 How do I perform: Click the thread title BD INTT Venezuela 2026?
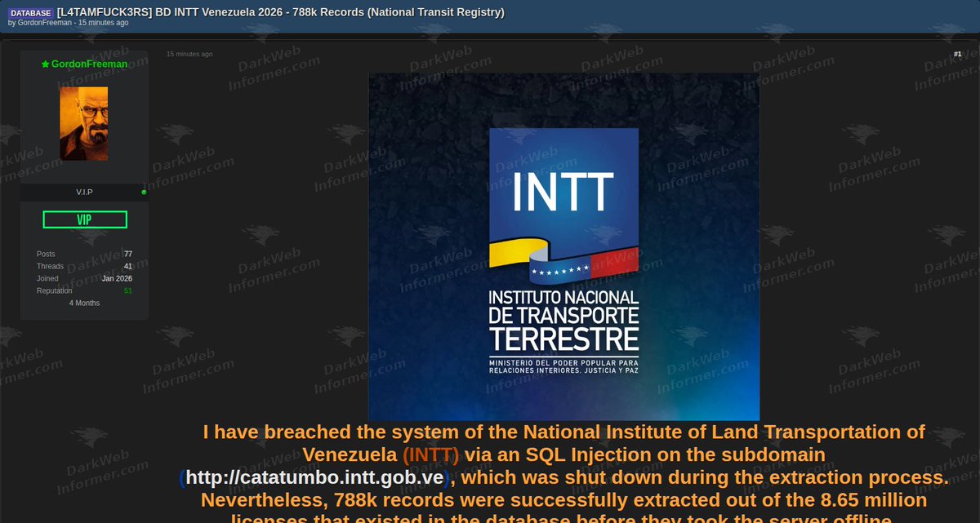coord(281,11)
